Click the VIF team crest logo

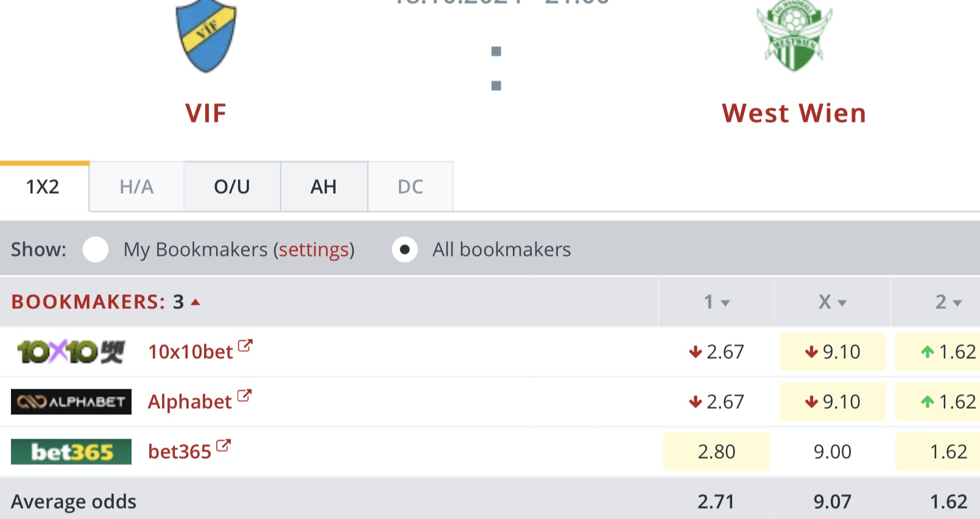[x=206, y=35]
